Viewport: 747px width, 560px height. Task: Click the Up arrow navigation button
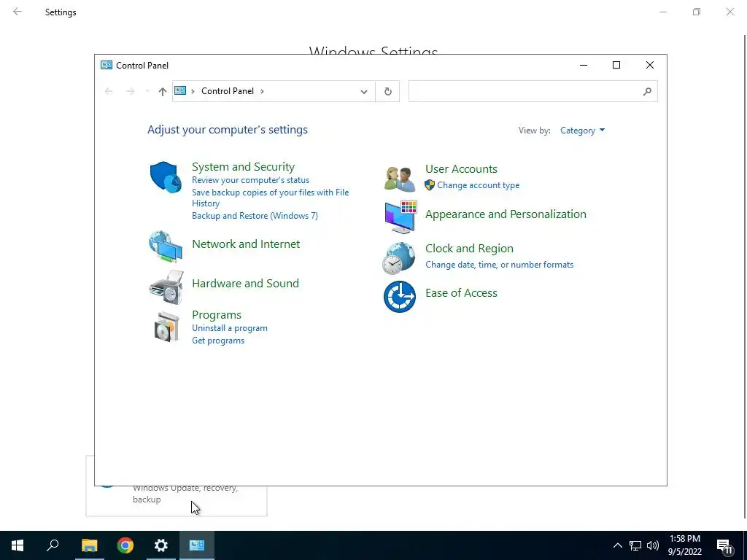(x=163, y=91)
